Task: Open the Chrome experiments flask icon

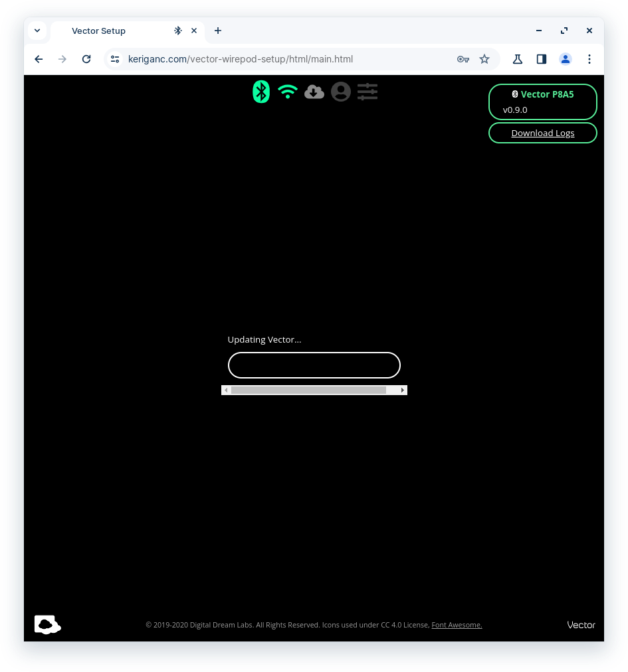Action: [x=518, y=59]
